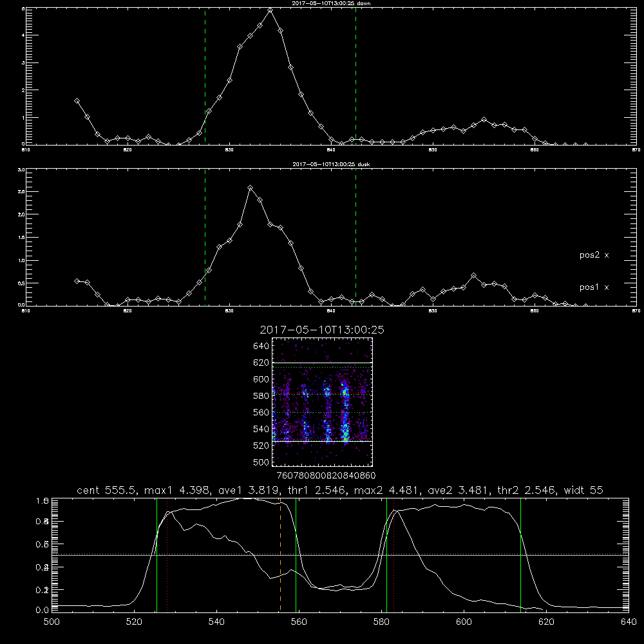
Task: Click the bottom plot y-axis label 0.0
Action: pos(43,610)
